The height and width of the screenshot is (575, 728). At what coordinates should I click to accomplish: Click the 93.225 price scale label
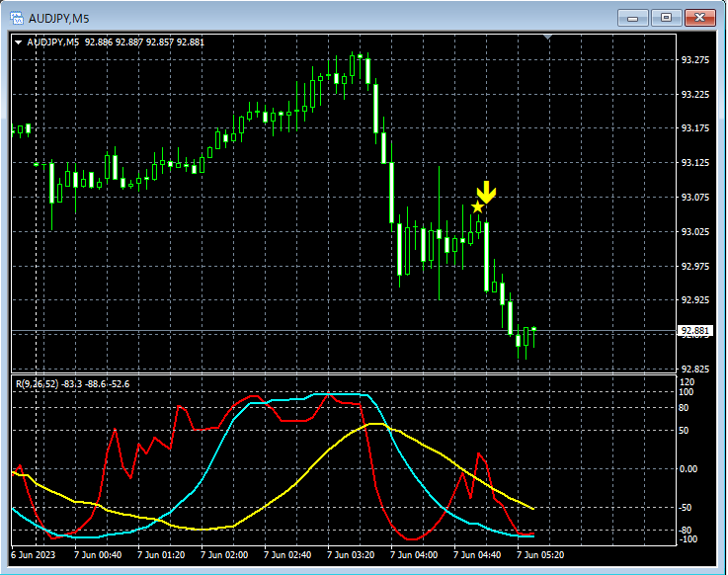tap(695, 94)
